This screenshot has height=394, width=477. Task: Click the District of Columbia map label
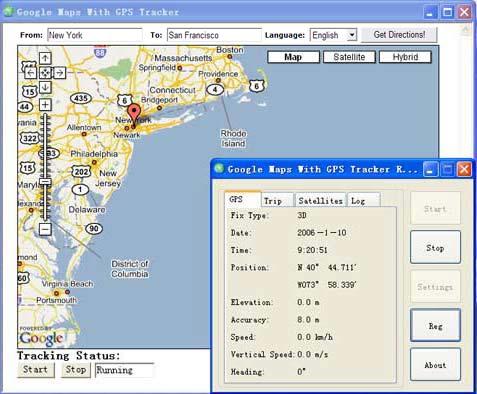130,269
